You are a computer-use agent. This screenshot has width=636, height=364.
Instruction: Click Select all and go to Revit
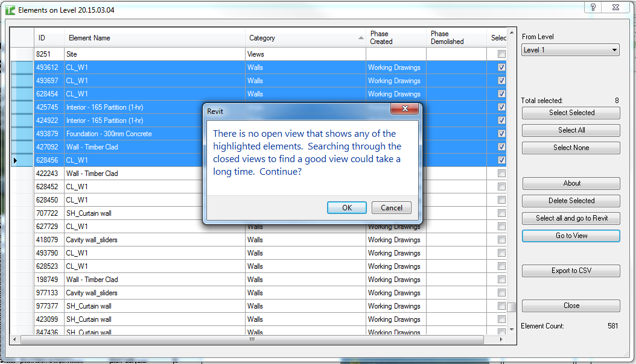(x=571, y=218)
